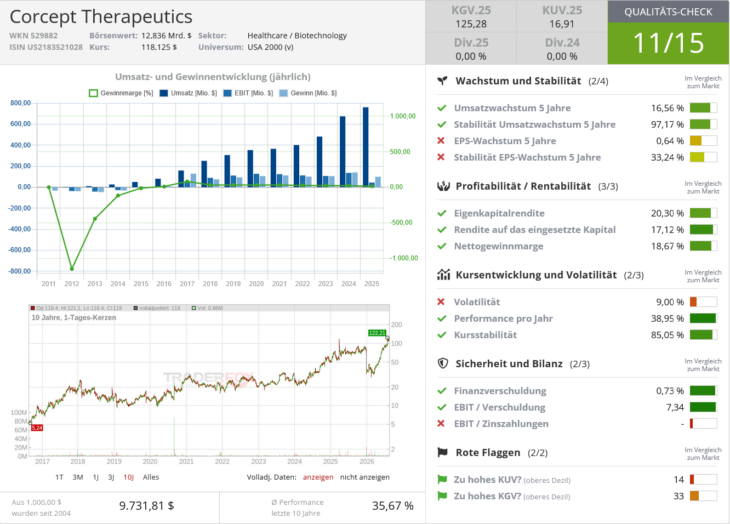
Task: Click the 9.731,81 $ result value
Action: pos(147,505)
